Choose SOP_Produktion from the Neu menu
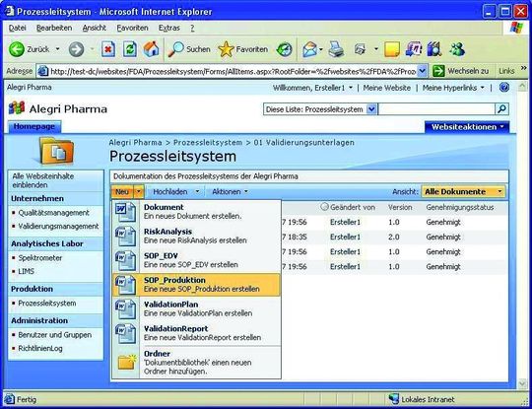This screenshot has height=409, width=532. click(196, 285)
